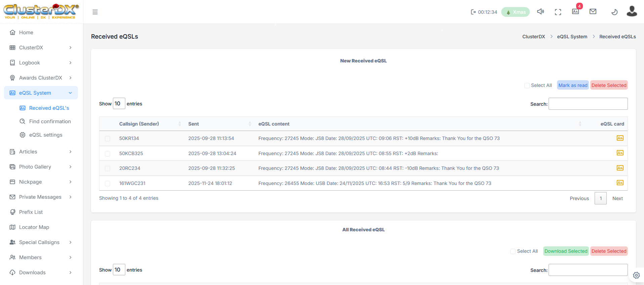The width and height of the screenshot is (644, 285).
Task: Enable Select All for new eQSLs
Action: (527, 86)
